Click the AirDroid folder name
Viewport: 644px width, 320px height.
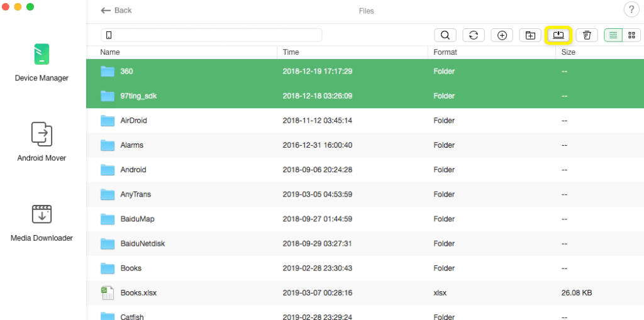[x=133, y=121]
